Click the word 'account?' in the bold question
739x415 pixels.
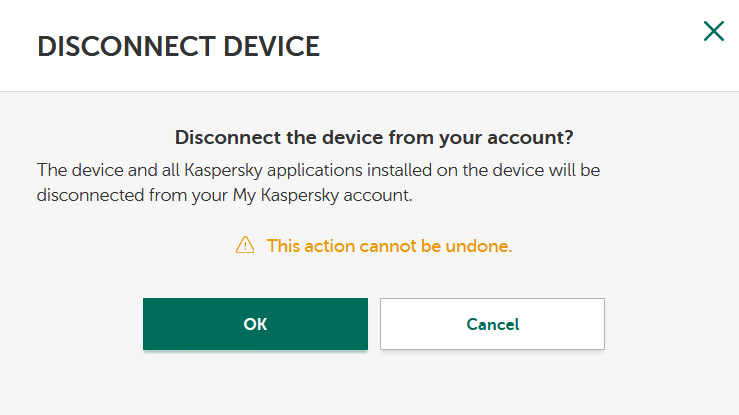point(530,138)
